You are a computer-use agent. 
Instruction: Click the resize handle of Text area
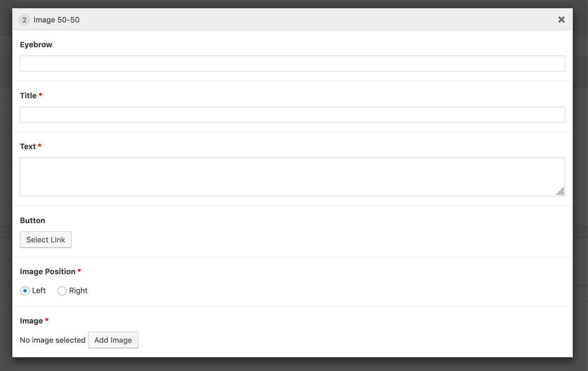560,192
